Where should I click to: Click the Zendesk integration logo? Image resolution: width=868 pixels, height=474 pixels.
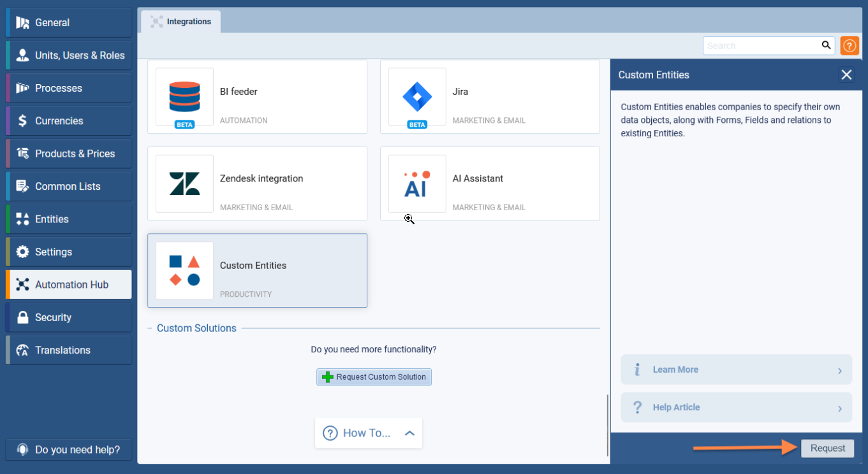(184, 183)
